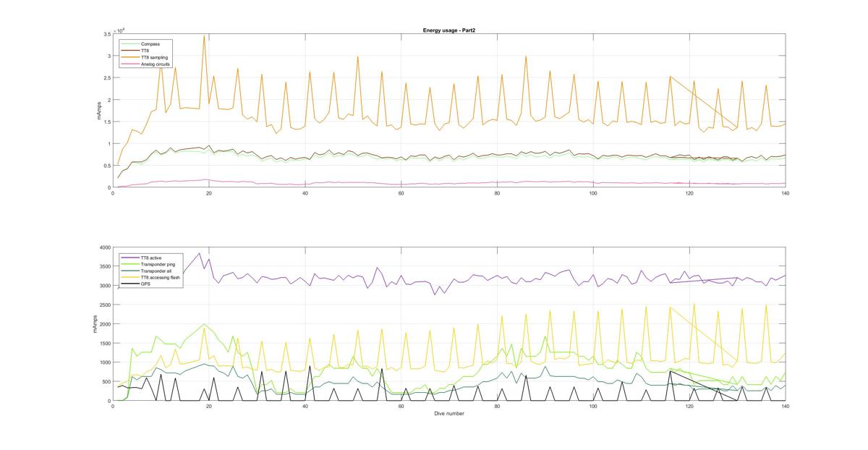Click the '80' x-axis tick under bottom chart
Screen dimensions: 868x450
497,407
